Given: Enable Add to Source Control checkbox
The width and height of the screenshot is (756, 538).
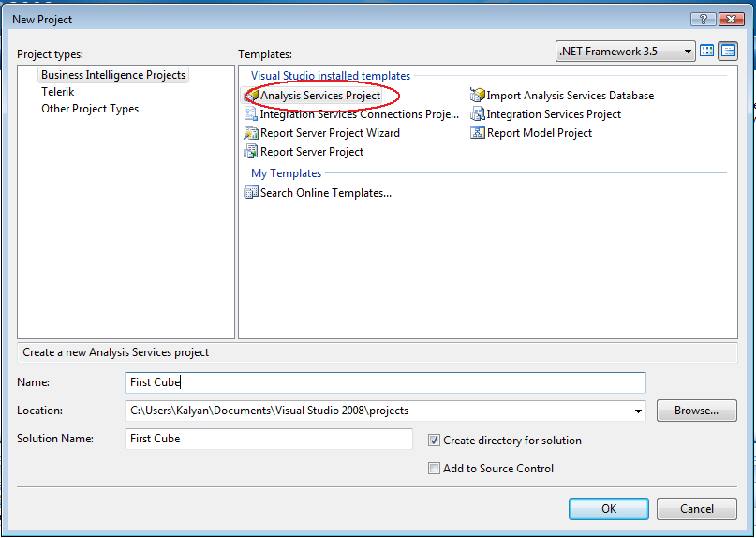Looking at the screenshot, I should click(x=434, y=468).
